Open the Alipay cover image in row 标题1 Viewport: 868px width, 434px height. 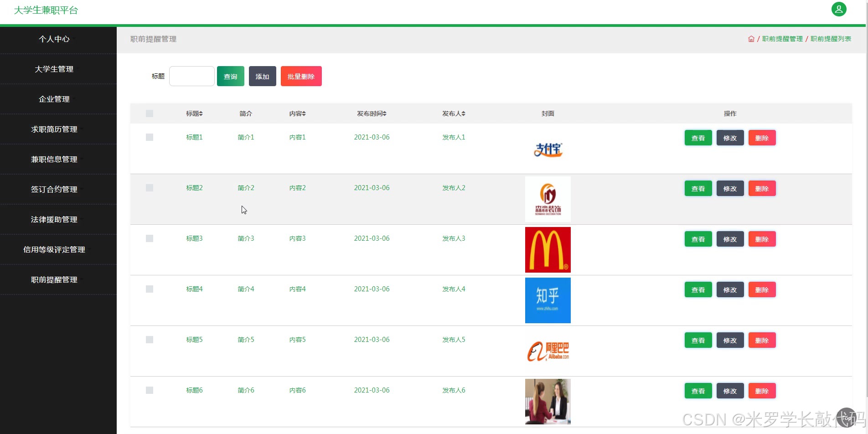pyautogui.click(x=548, y=149)
